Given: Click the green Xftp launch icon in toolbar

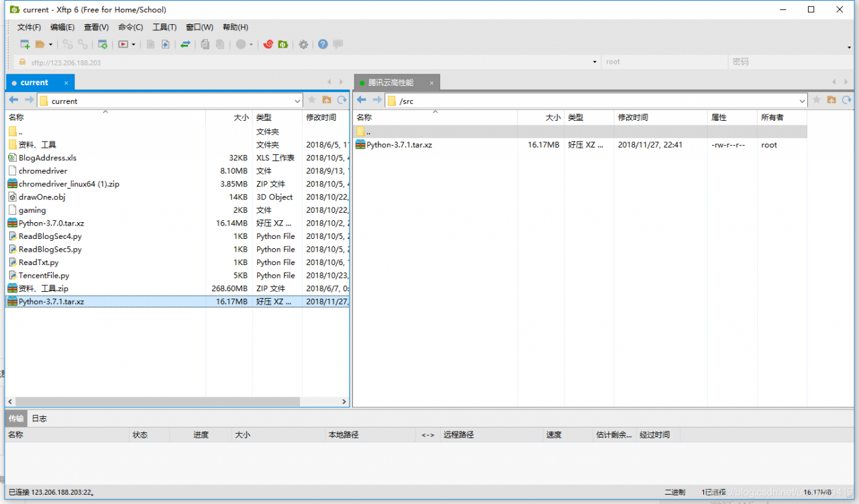Looking at the screenshot, I should click(x=283, y=44).
